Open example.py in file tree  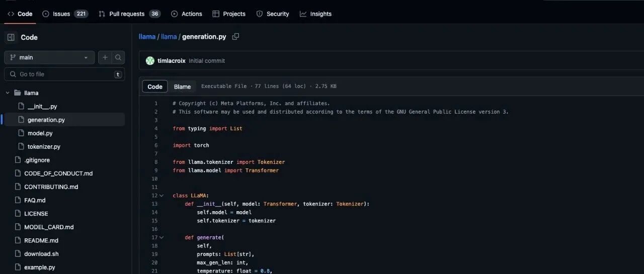pyautogui.click(x=40, y=267)
